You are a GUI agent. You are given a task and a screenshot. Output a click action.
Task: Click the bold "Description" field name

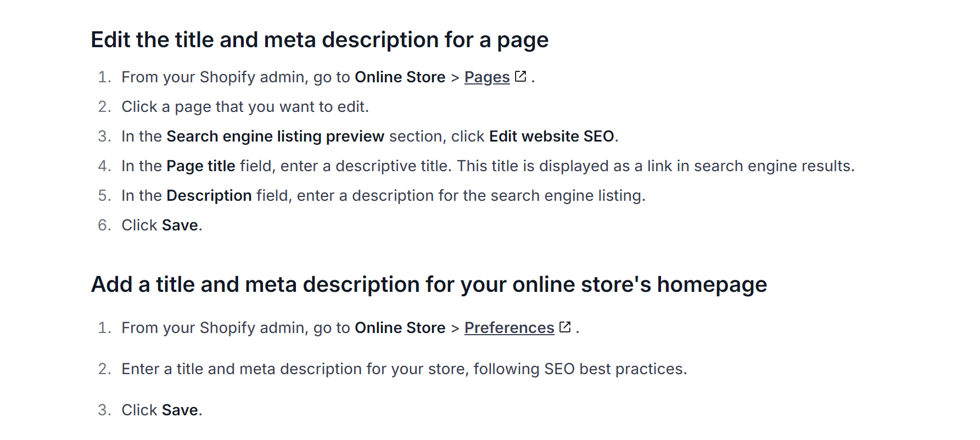click(209, 196)
